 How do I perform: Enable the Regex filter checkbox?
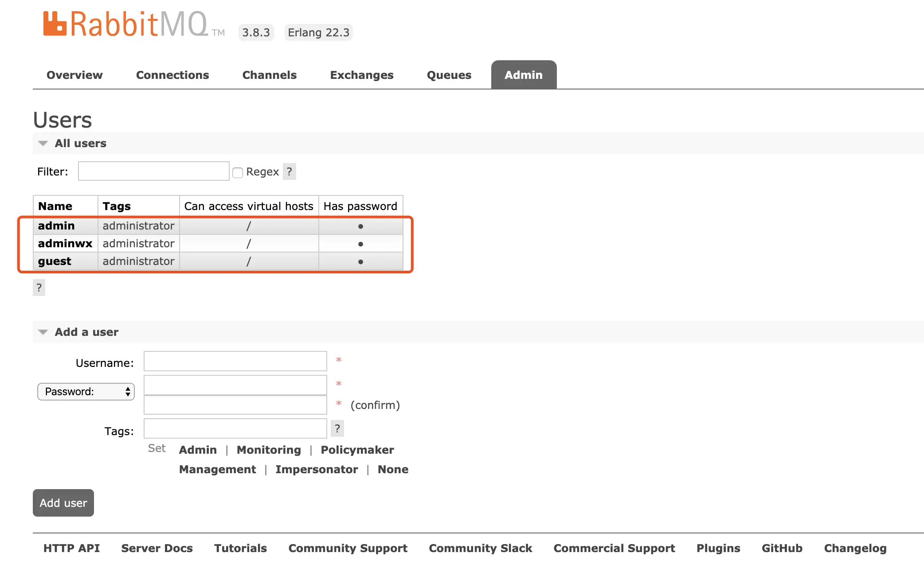238,172
